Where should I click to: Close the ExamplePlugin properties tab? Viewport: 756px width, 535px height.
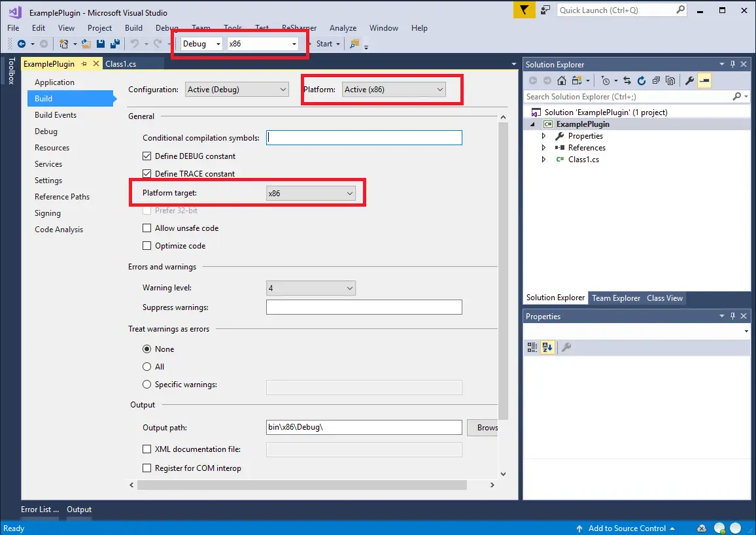click(x=96, y=63)
